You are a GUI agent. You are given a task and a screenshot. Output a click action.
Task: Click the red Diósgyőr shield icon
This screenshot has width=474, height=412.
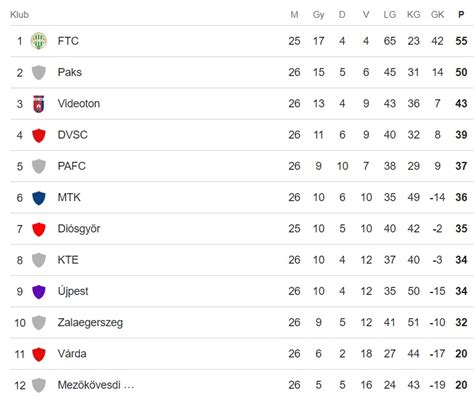[39, 229]
